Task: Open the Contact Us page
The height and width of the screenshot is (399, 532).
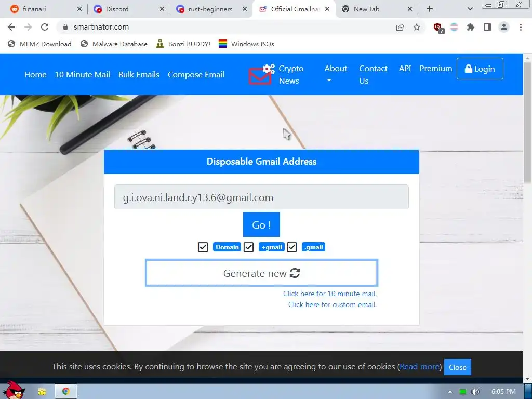Action: (373, 74)
